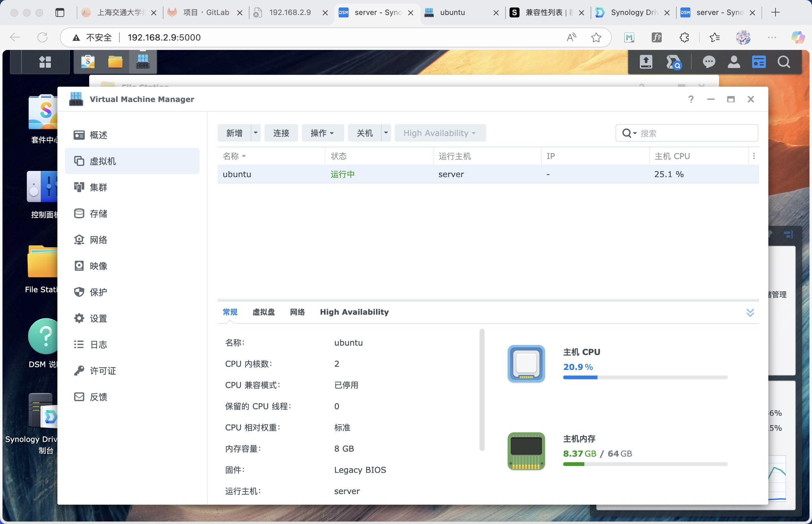Open the DSM user options menu
This screenshot has width=812, height=524.
click(x=734, y=62)
